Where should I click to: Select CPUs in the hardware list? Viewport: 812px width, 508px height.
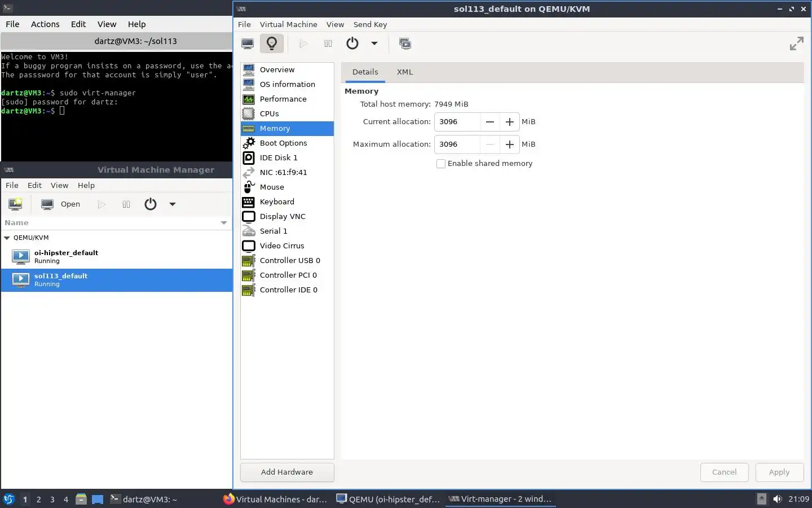287,113
